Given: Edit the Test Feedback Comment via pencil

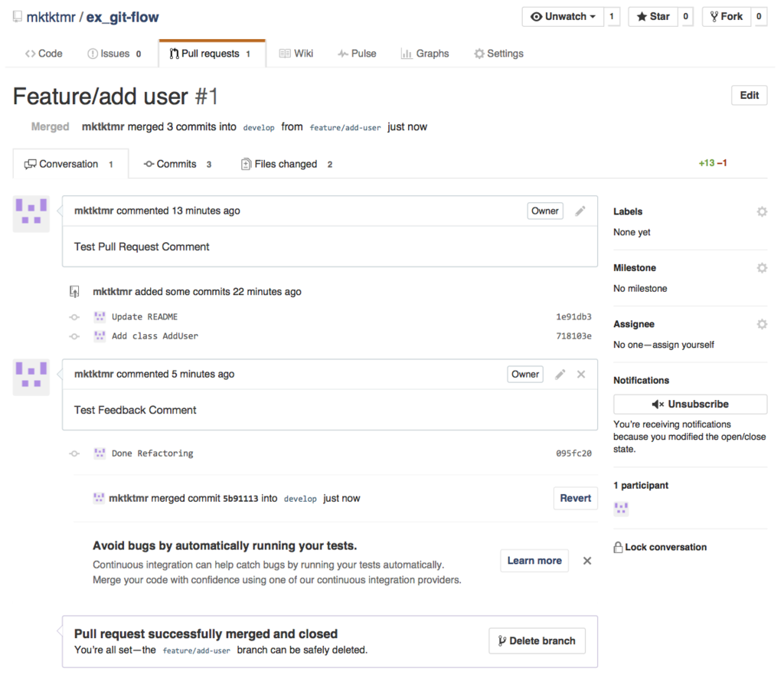Looking at the screenshot, I should [x=560, y=375].
